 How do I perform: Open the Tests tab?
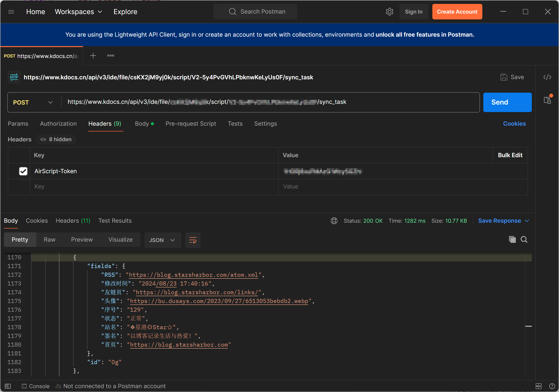(235, 124)
